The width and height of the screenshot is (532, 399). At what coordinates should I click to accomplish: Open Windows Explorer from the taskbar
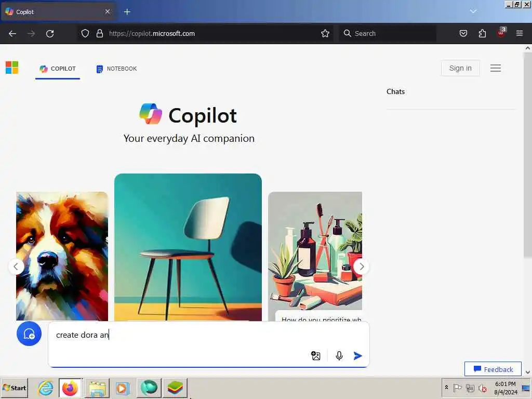click(x=97, y=388)
